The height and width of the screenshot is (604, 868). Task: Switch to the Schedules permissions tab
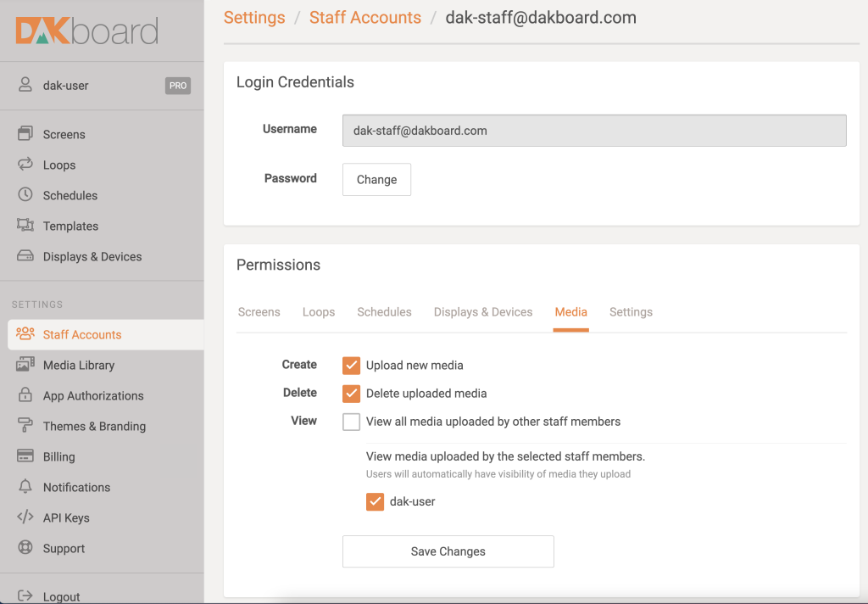384,312
